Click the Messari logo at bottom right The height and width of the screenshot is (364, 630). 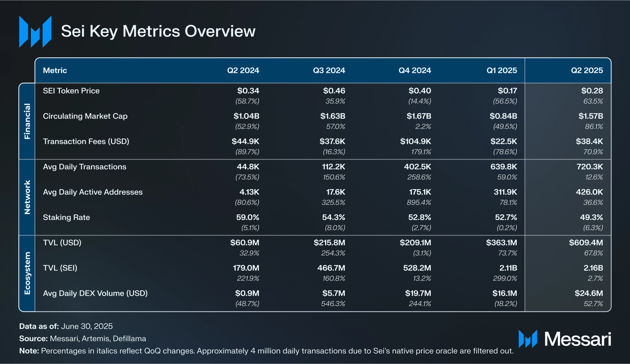(565, 339)
